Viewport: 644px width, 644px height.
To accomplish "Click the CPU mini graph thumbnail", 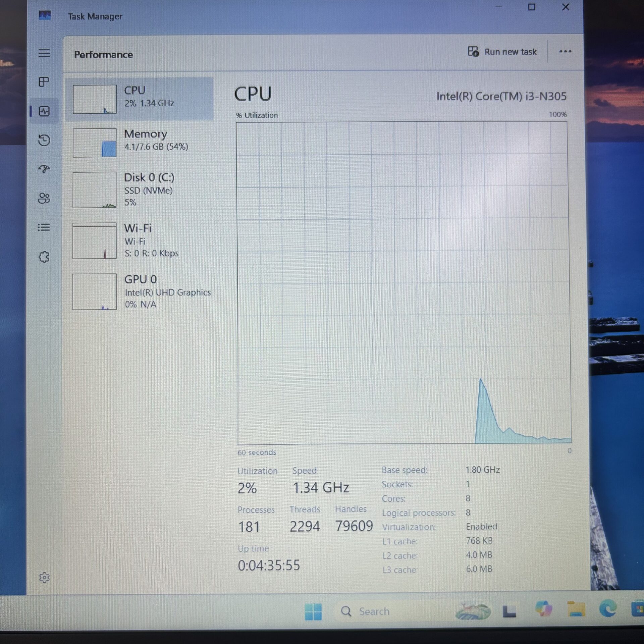I will 95,99.
